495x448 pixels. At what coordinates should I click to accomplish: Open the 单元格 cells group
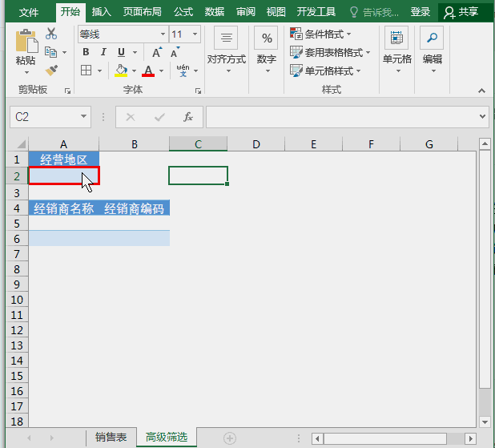396,50
